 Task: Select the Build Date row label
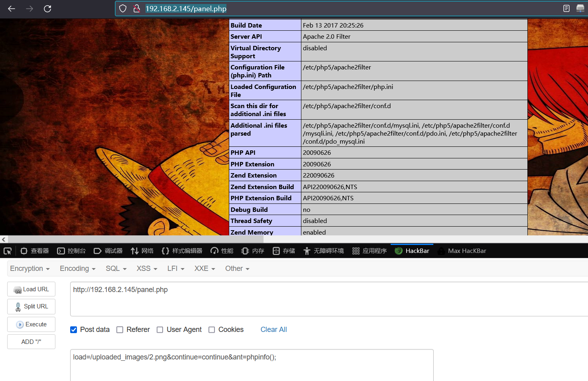coord(246,25)
